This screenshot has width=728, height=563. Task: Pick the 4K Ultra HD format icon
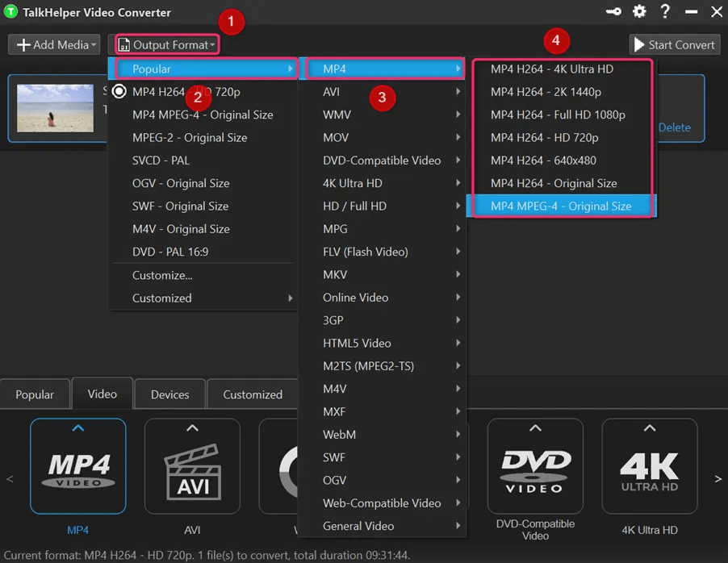coord(650,466)
